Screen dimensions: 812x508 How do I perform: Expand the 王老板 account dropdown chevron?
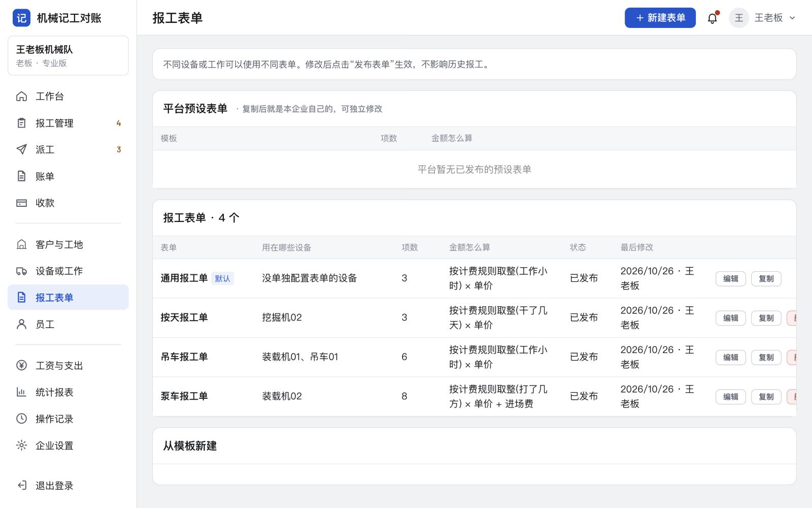pyautogui.click(x=792, y=18)
